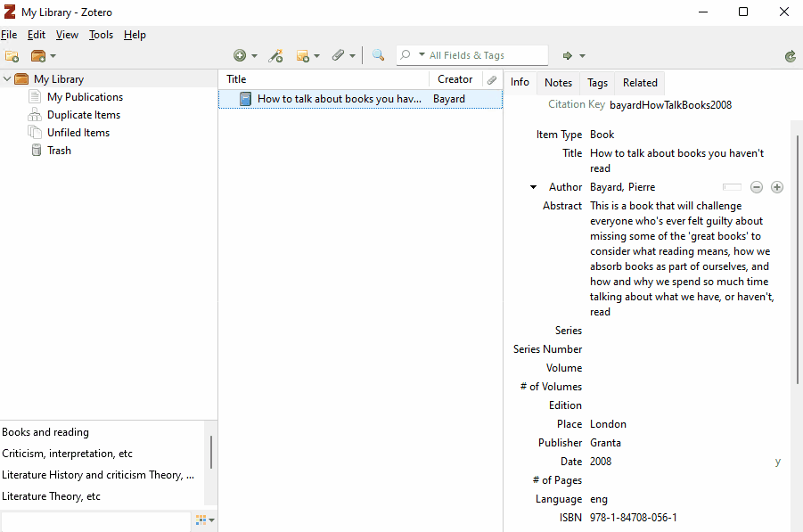Screen dimensions: 803x532
Task: Click the item pane vertical scrollbar
Action: pyautogui.click(x=797, y=259)
